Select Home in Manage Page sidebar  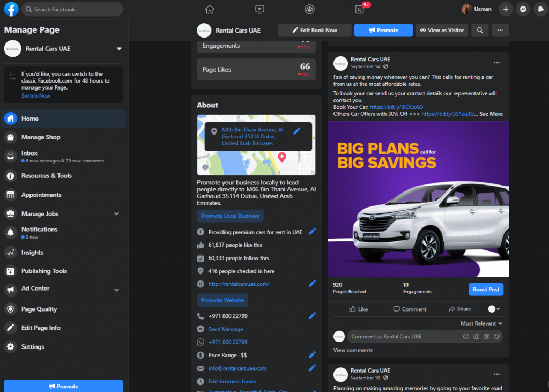tap(64, 119)
